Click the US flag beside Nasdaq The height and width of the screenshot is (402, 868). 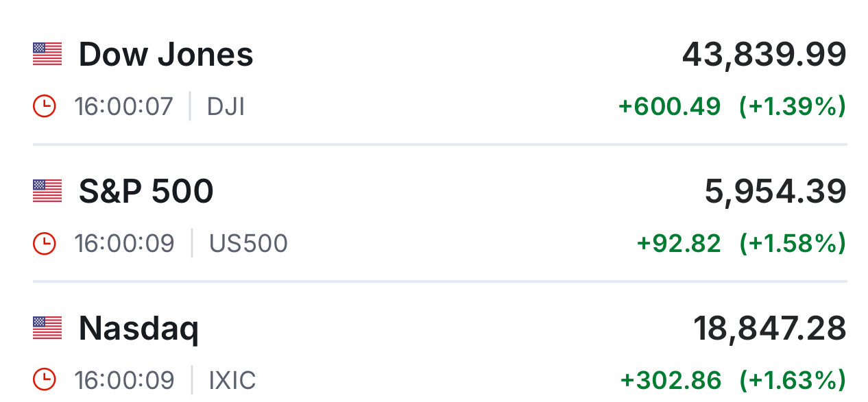click(47, 328)
